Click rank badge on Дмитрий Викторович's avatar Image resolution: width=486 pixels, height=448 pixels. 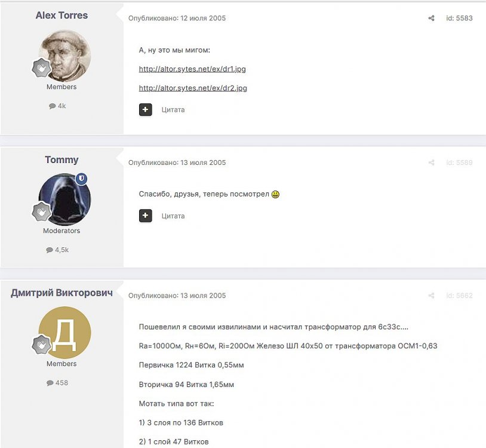click(41, 345)
